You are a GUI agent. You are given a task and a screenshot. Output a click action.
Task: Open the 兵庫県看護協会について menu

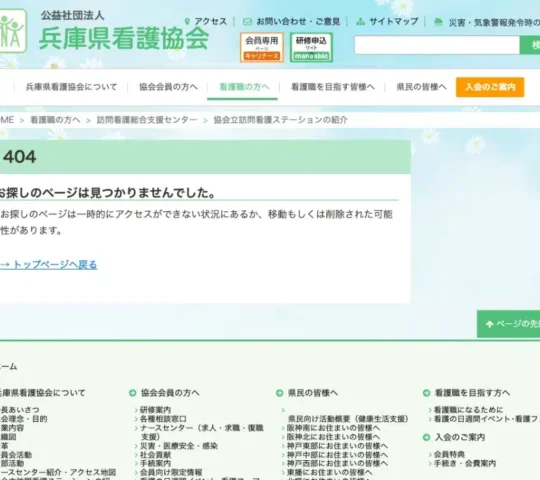tap(71, 87)
